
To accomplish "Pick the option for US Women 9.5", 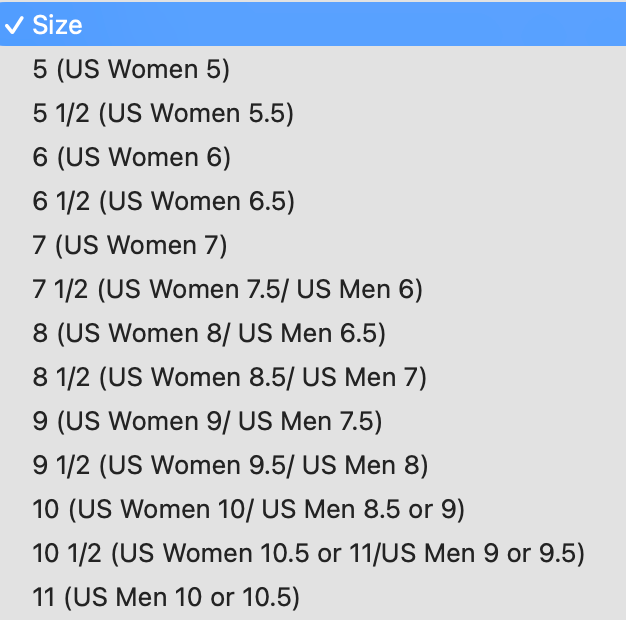I will (x=230, y=466).
